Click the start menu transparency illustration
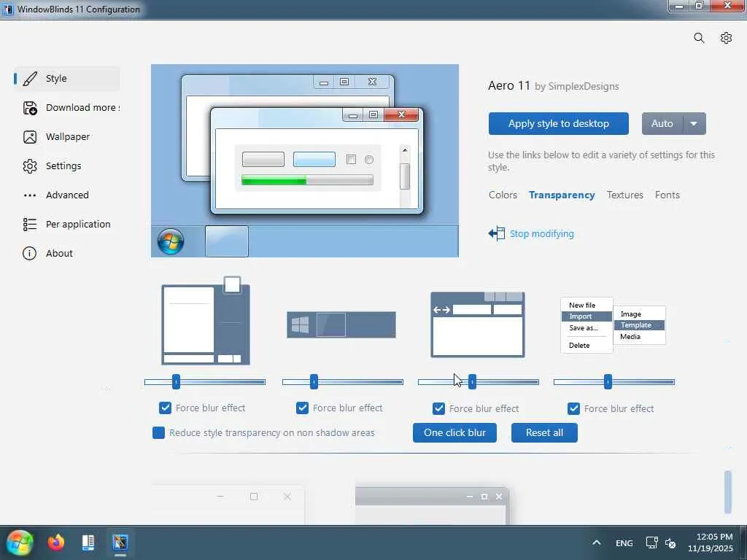The width and height of the screenshot is (747, 560). pos(206,321)
